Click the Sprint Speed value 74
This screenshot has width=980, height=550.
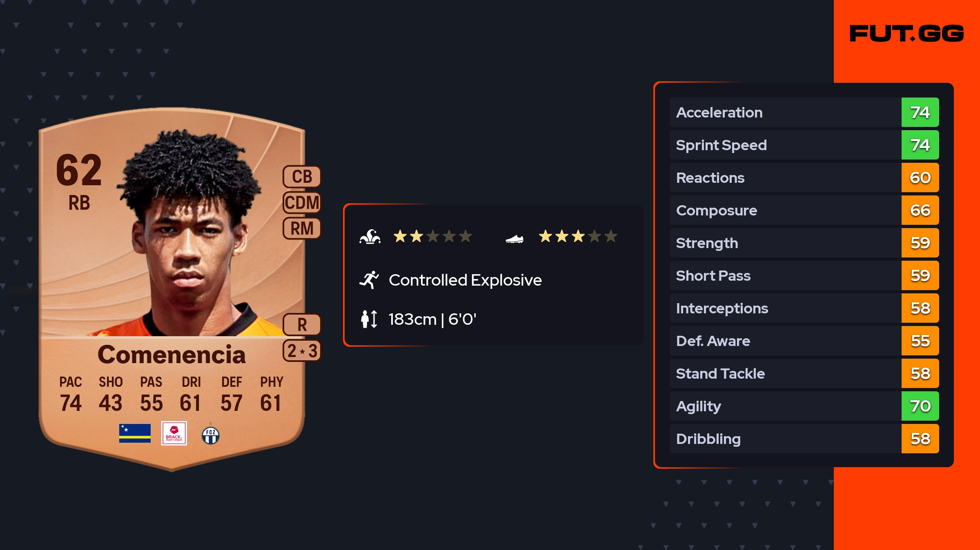click(x=920, y=145)
